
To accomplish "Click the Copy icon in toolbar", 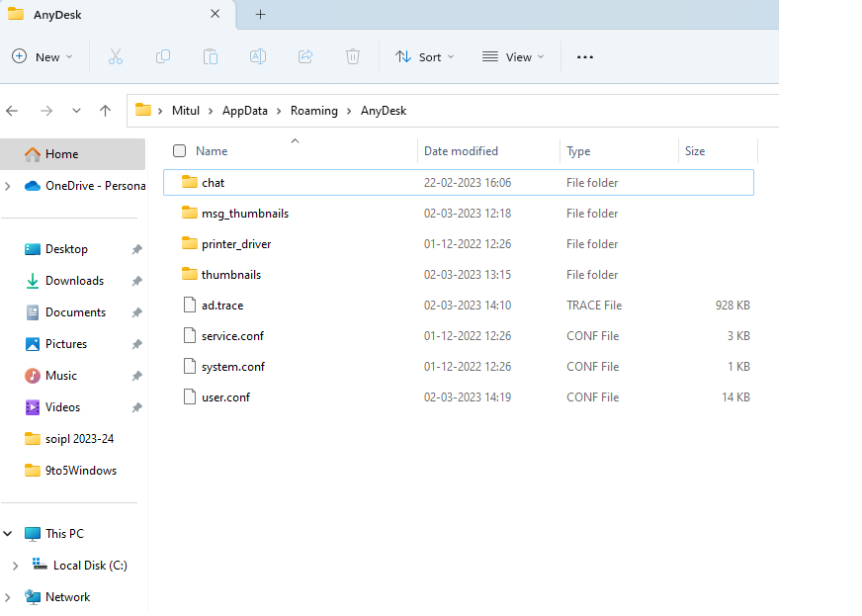I will point(163,56).
